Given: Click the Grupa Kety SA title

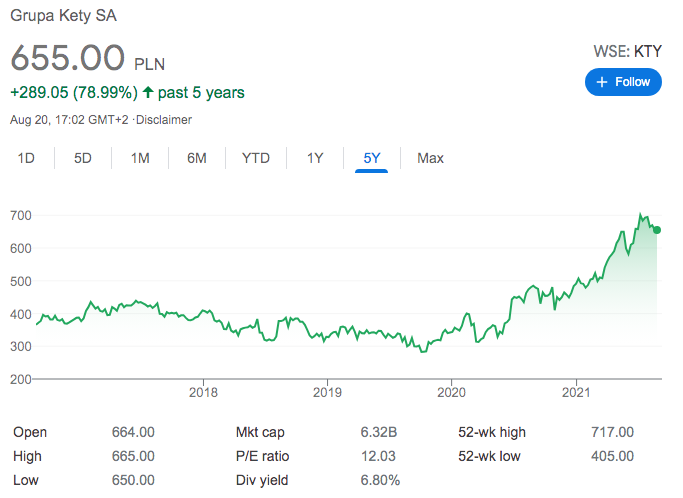Looking at the screenshot, I should coord(64,16).
